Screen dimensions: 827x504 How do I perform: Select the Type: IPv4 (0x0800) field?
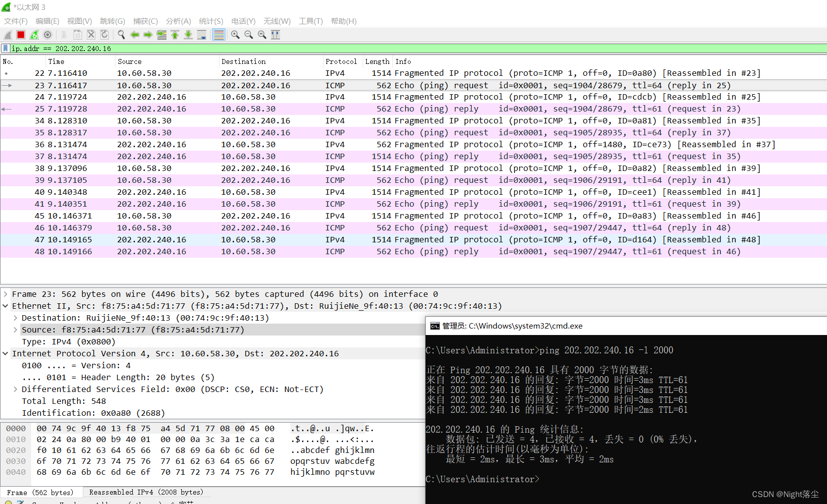68,341
